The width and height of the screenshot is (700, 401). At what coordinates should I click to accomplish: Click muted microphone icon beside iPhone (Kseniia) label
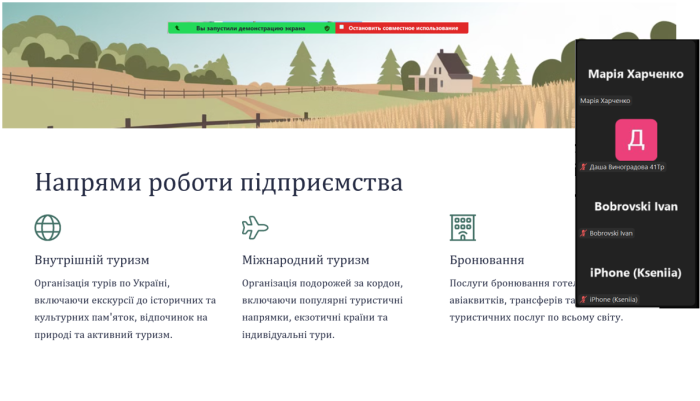[583, 300]
